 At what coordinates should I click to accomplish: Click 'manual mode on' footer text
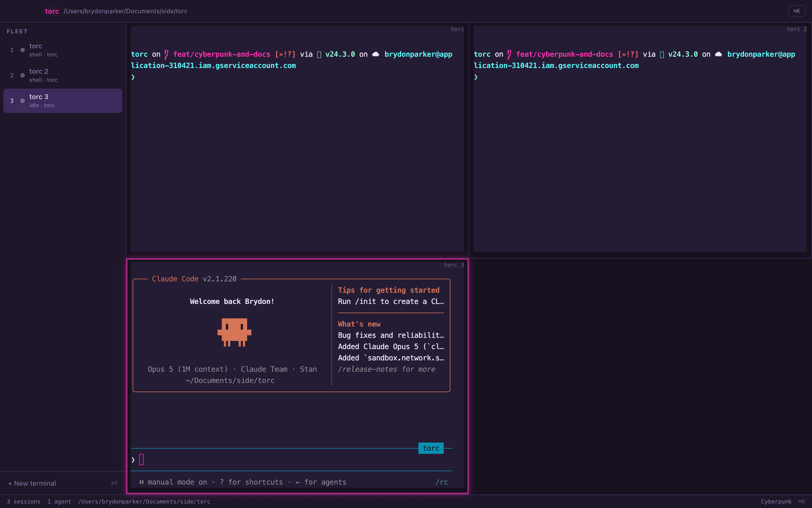[x=177, y=482]
